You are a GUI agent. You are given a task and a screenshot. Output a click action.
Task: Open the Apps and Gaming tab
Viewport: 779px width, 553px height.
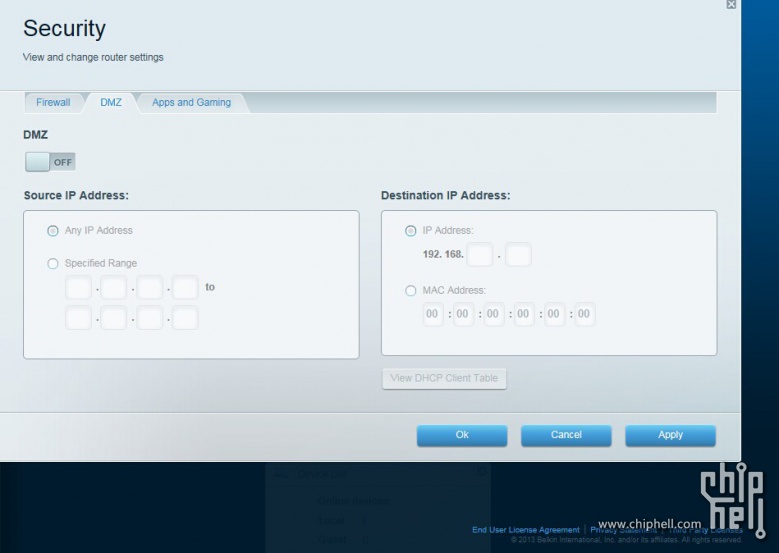tap(192, 102)
